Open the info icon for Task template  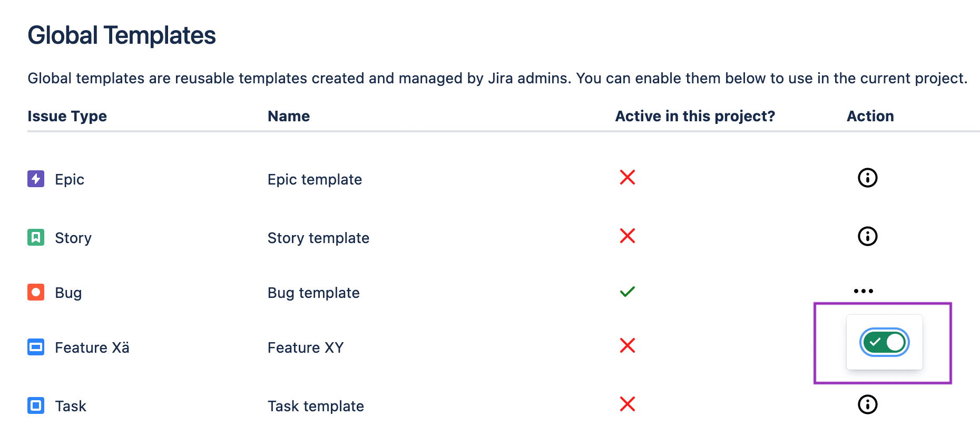click(x=867, y=405)
